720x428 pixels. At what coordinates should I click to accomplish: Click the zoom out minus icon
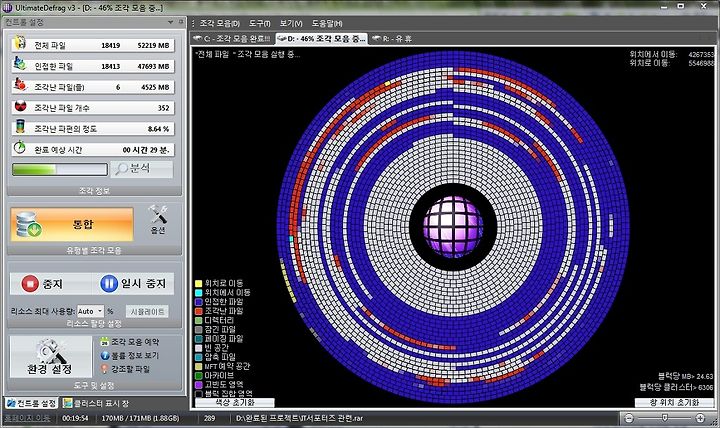(x=629, y=418)
